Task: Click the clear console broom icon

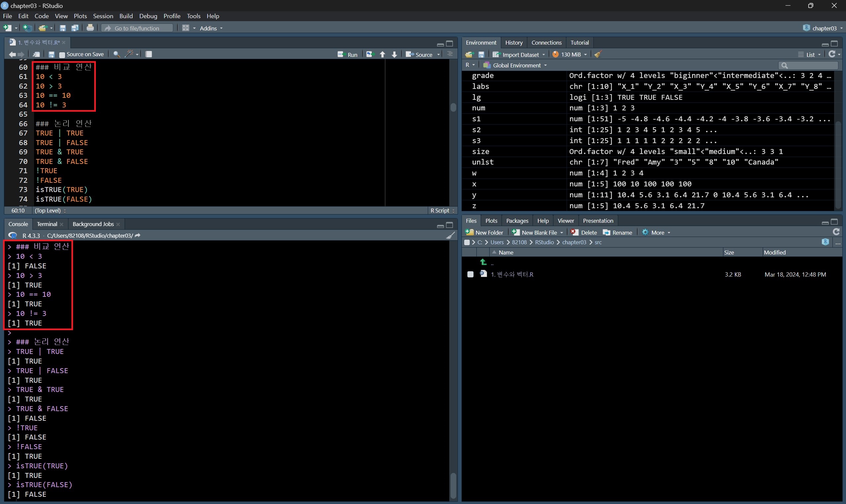Action: 450,235
